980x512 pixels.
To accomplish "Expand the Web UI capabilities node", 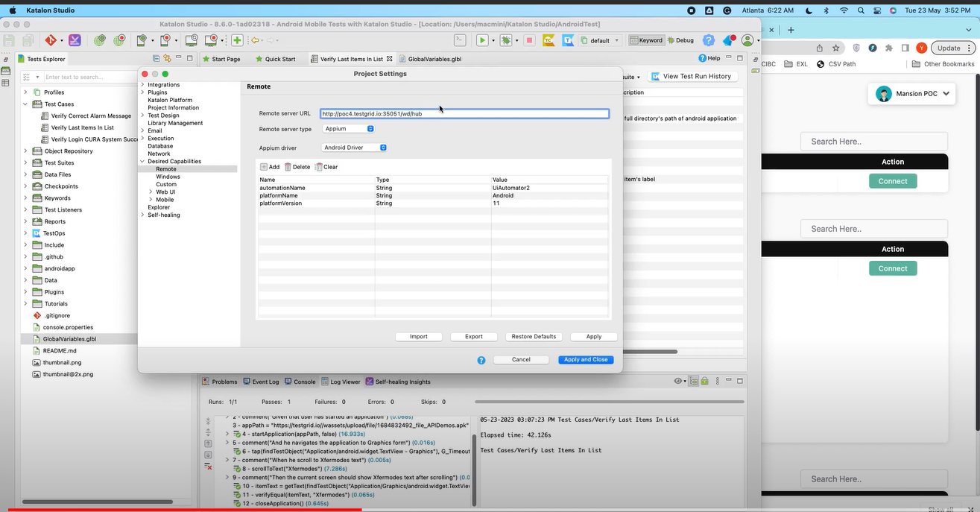I will coord(151,192).
